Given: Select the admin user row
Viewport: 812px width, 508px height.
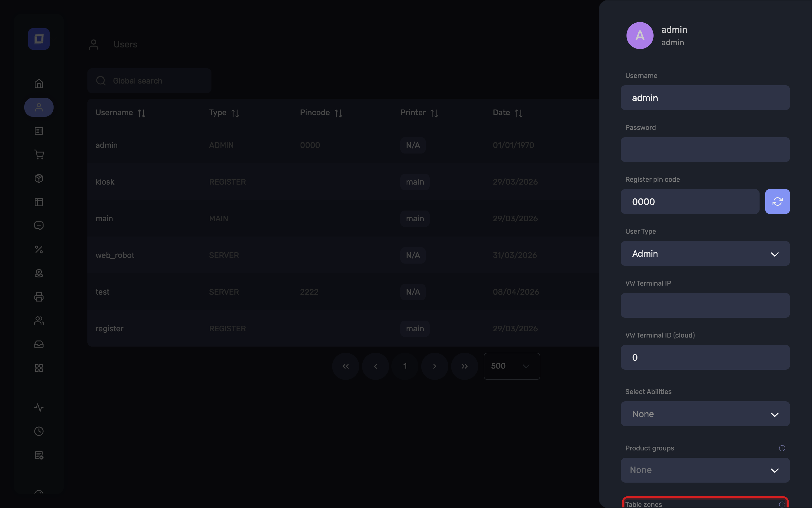Looking at the screenshot, I should point(343,145).
